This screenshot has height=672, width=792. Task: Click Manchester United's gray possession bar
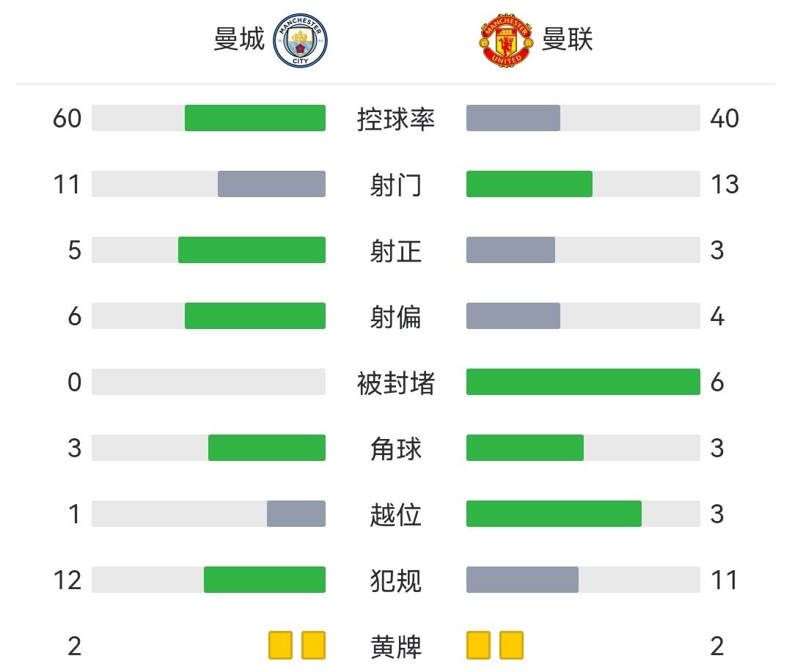(513, 118)
